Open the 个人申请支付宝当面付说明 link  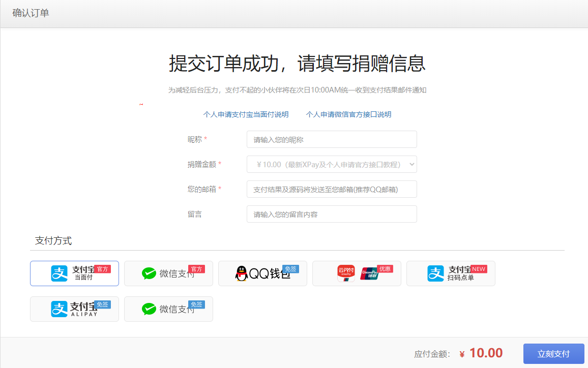click(246, 115)
